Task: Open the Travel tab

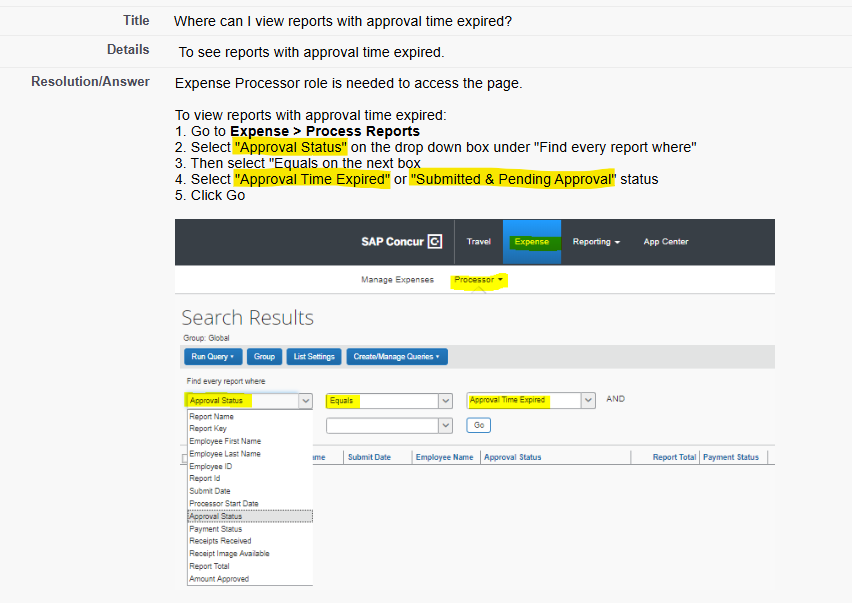Action: 478,242
